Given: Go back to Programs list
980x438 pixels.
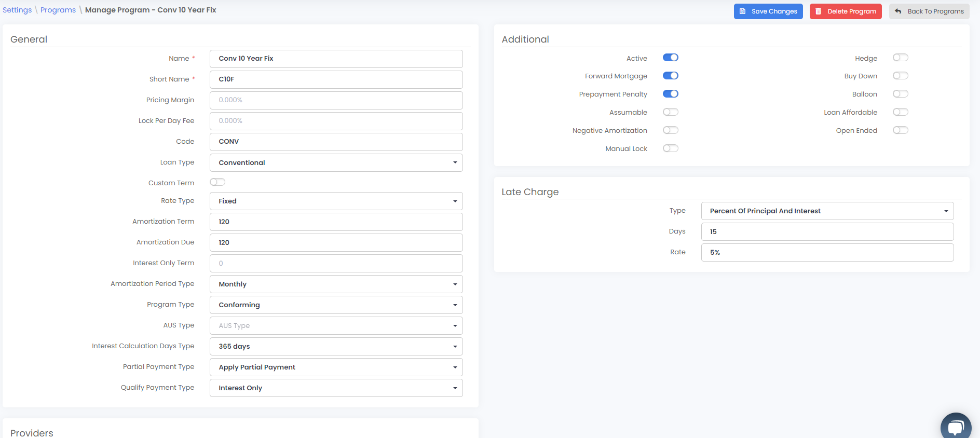Looking at the screenshot, I should tap(929, 11).
